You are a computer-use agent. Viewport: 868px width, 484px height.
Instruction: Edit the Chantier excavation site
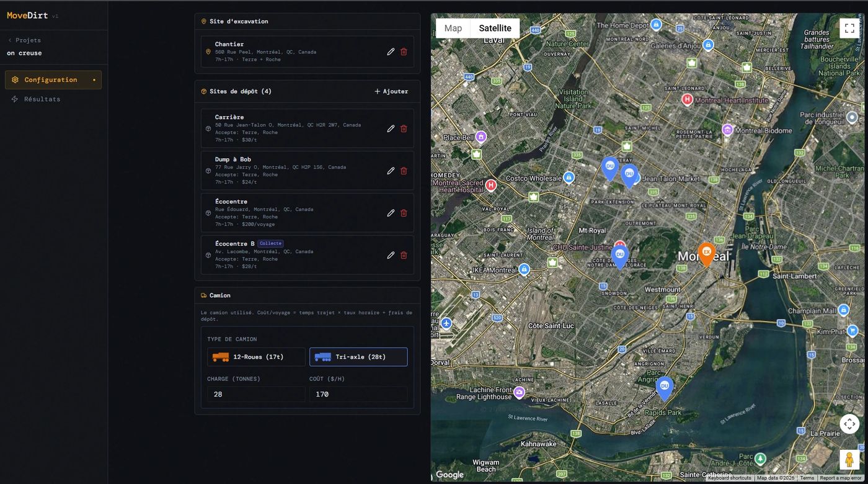[x=391, y=52]
